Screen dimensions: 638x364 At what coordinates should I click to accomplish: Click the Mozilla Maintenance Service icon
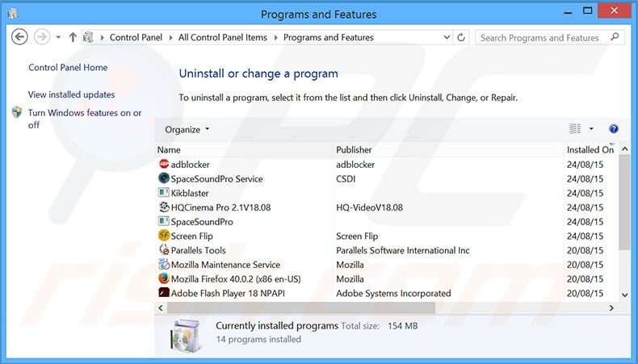[164, 265]
